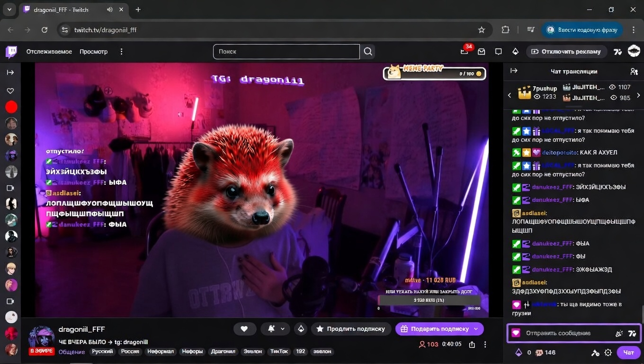The width and height of the screenshot is (644, 364).
Task: Collapse the stream chat panel
Action: click(514, 71)
